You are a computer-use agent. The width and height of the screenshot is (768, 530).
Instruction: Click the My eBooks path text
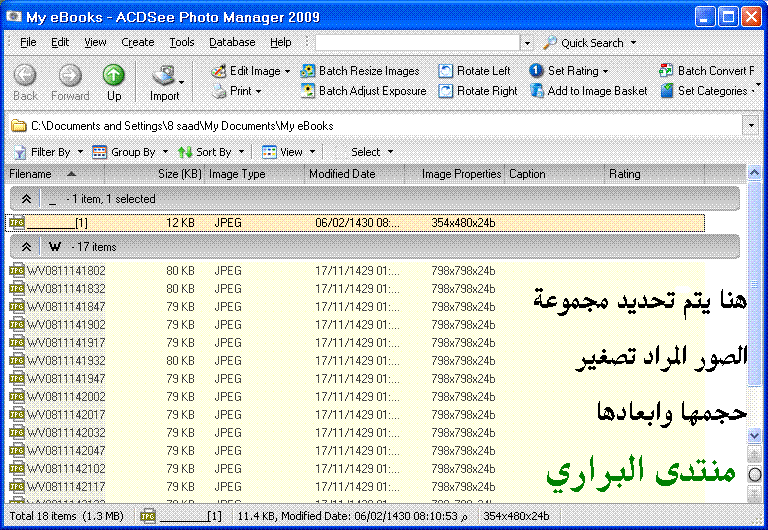click(x=307, y=126)
